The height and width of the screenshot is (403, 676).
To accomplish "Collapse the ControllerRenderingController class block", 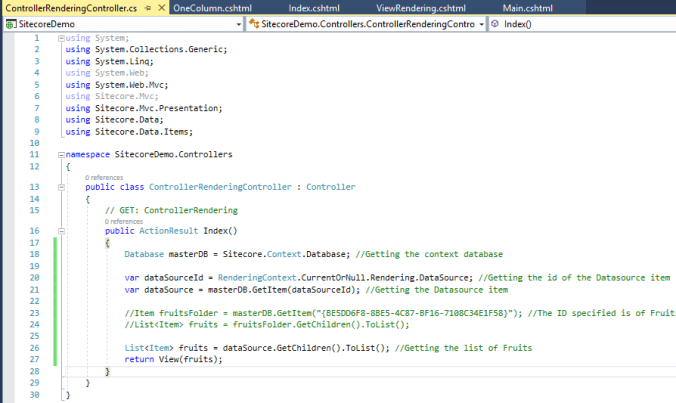I will [x=60, y=187].
